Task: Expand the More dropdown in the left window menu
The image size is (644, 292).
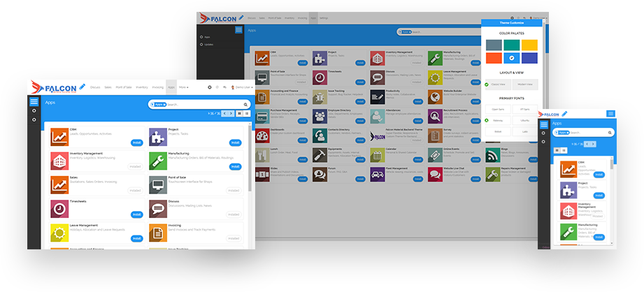Action: [184, 87]
